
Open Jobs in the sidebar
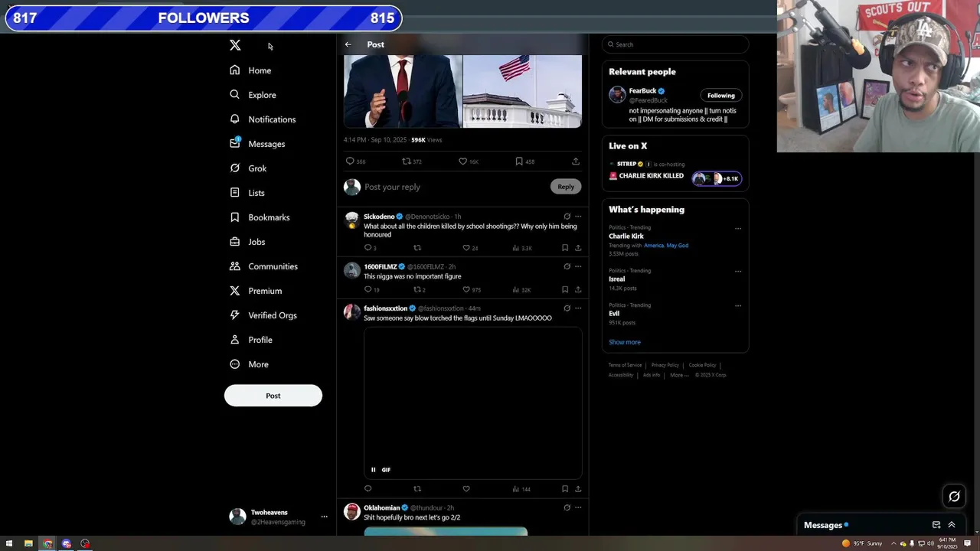[x=247, y=242]
